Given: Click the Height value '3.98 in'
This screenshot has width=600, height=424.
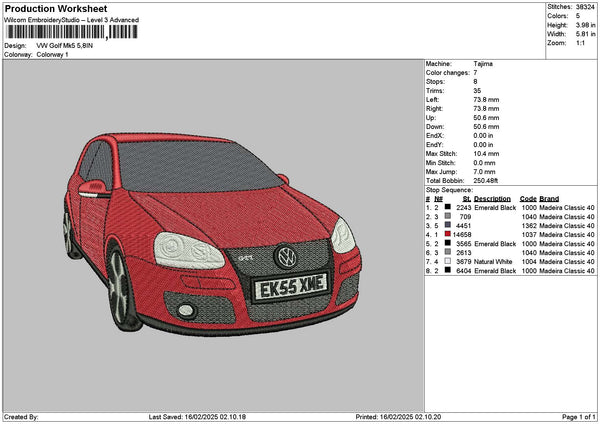Looking at the screenshot, I should 585,25.
